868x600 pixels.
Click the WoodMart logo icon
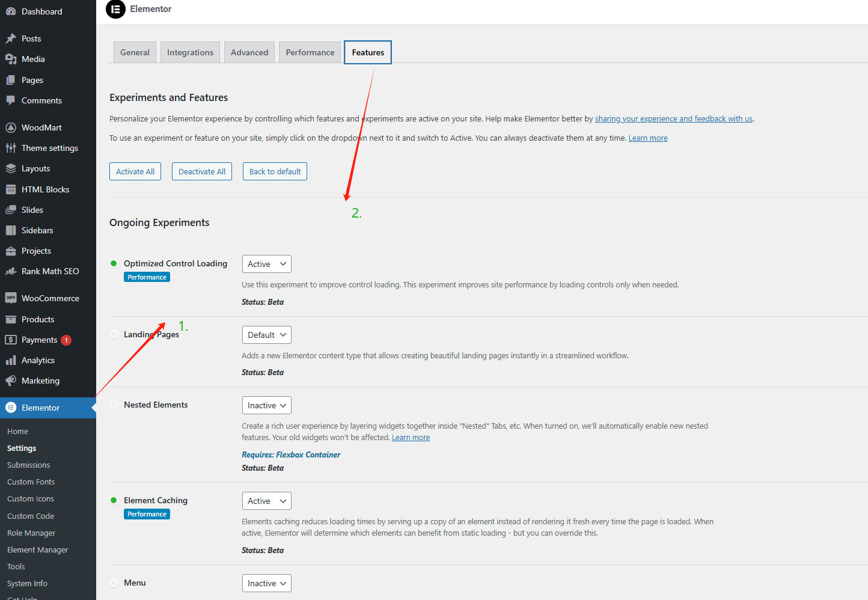click(11, 127)
